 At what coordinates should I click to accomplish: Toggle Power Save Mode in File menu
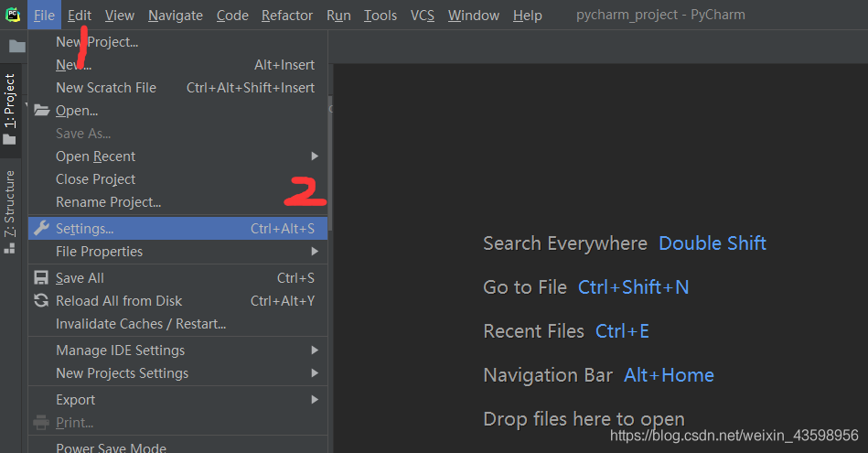pyautogui.click(x=111, y=448)
